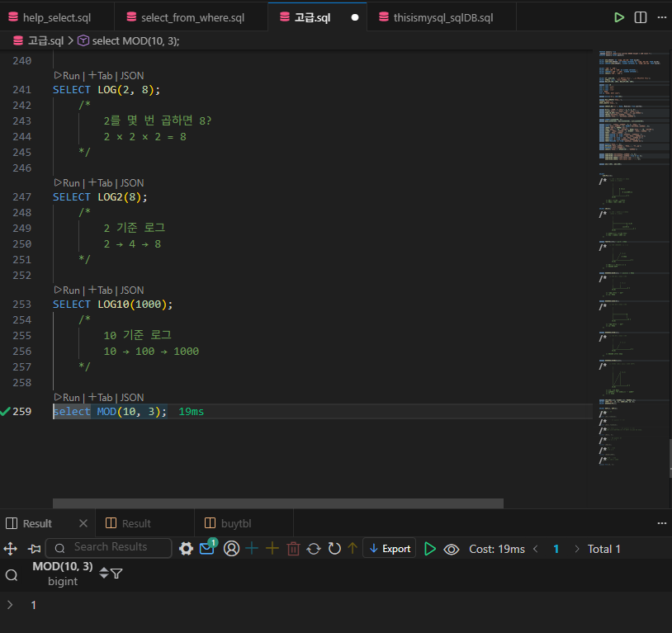Click the code minimap
Image resolution: width=672 pixels, height=633 pixels.
(633, 257)
